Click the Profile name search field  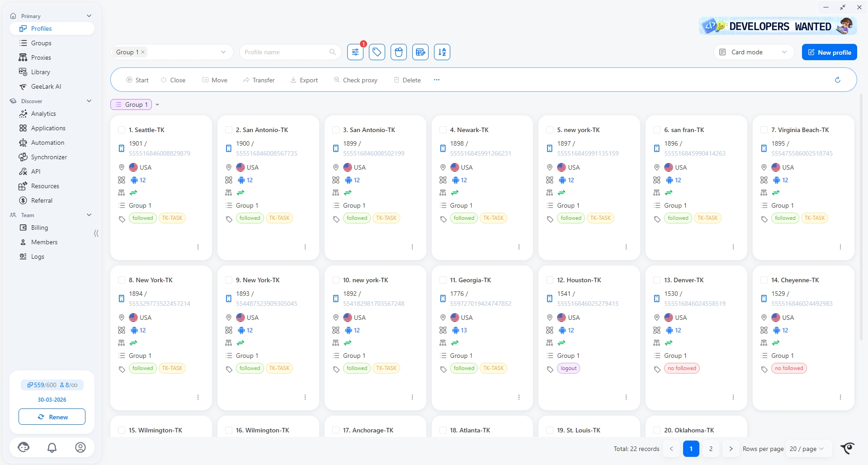click(x=290, y=52)
